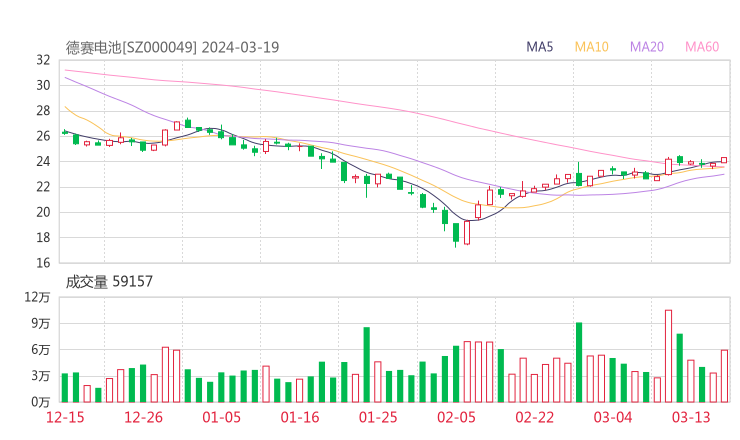
Task: Click the MA5 legend label
Action: point(539,47)
